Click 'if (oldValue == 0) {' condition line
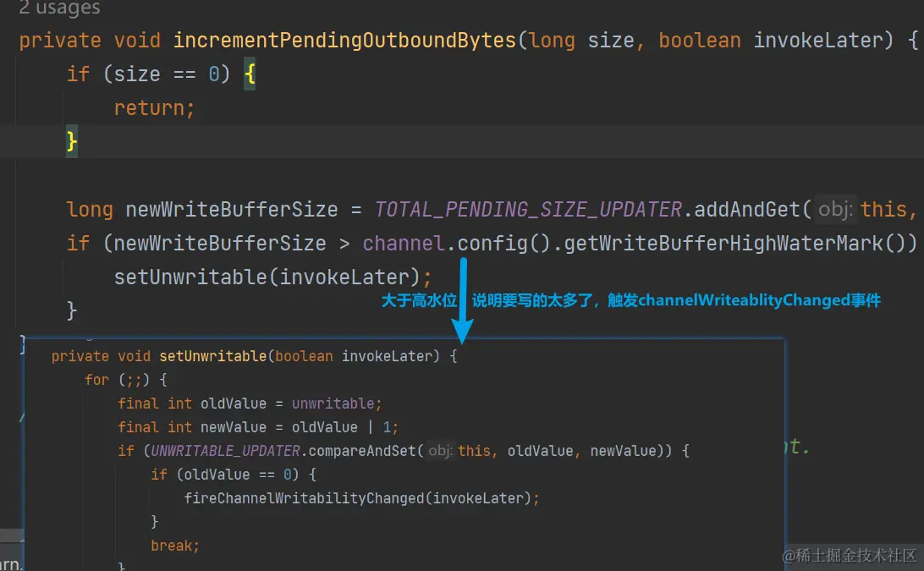The image size is (924, 571). click(x=234, y=475)
